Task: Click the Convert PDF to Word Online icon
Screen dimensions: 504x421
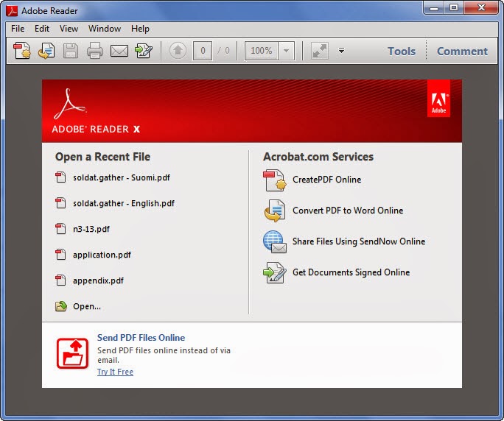Action: tap(275, 210)
